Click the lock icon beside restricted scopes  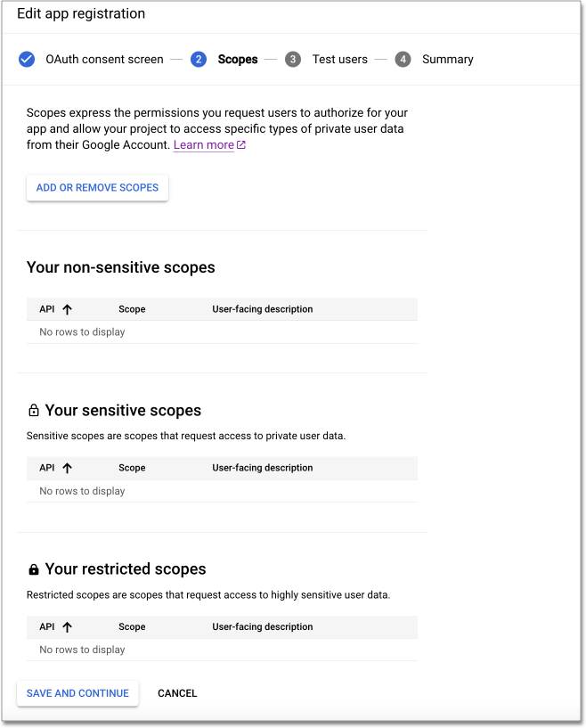pos(34,569)
